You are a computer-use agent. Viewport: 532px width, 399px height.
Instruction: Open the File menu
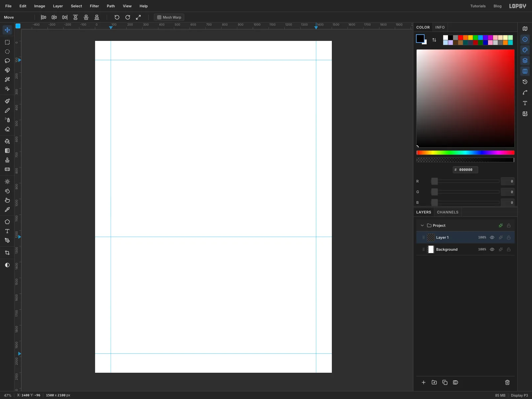(x=8, y=6)
